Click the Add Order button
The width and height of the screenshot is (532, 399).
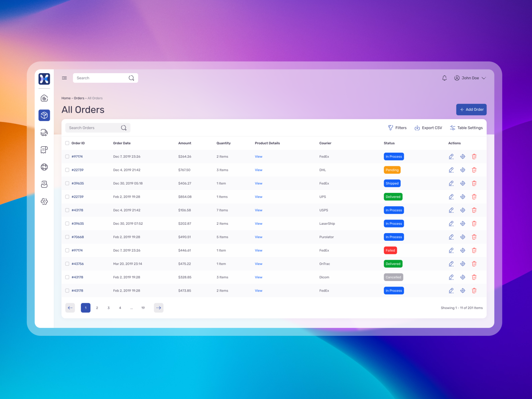471,109
